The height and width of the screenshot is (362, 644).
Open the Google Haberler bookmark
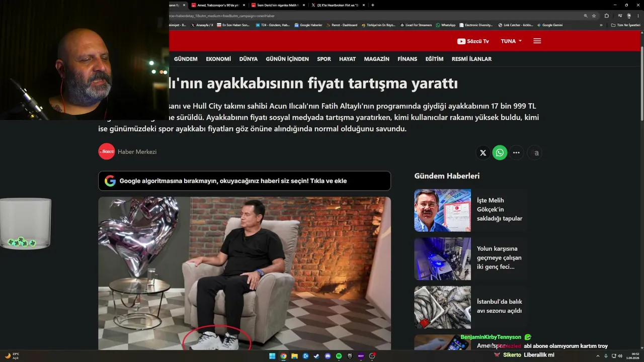[308, 25]
